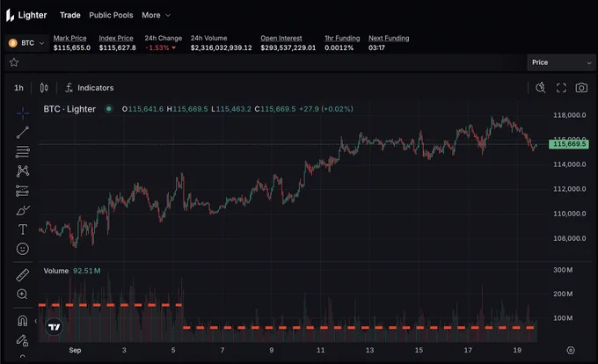
Task: Open chart settings gear at bottom right
Action: (571, 350)
